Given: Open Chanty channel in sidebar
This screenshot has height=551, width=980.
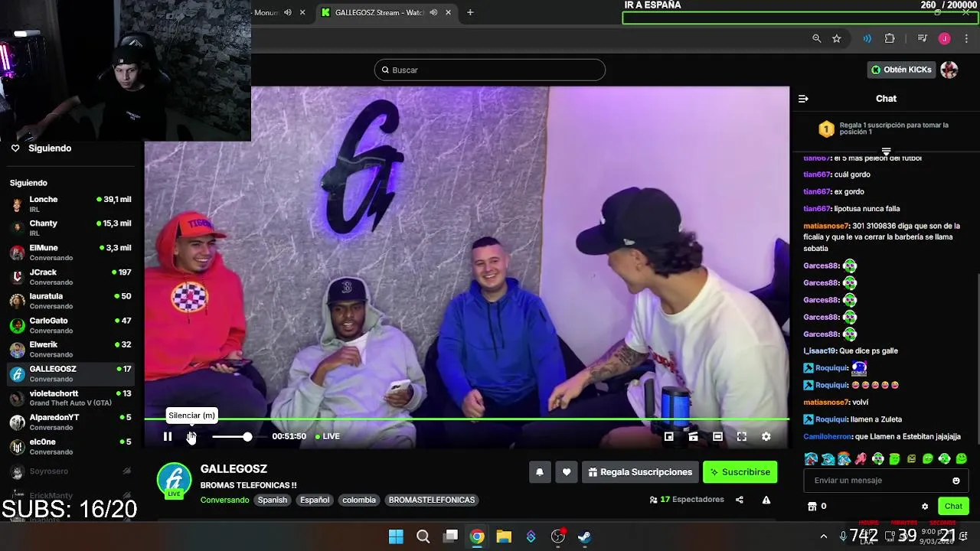Looking at the screenshot, I should pyautogui.click(x=72, y=228).
